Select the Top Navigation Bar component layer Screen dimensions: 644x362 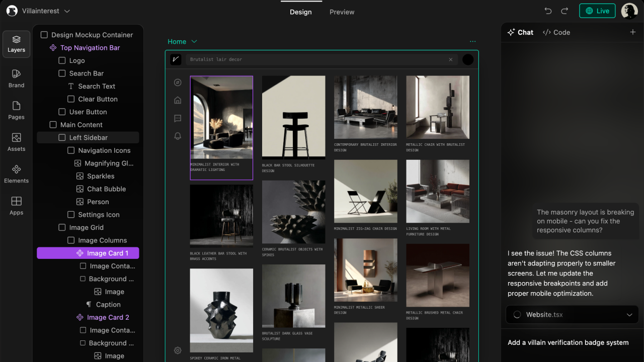pyautogui.click(x=85, y=48)
